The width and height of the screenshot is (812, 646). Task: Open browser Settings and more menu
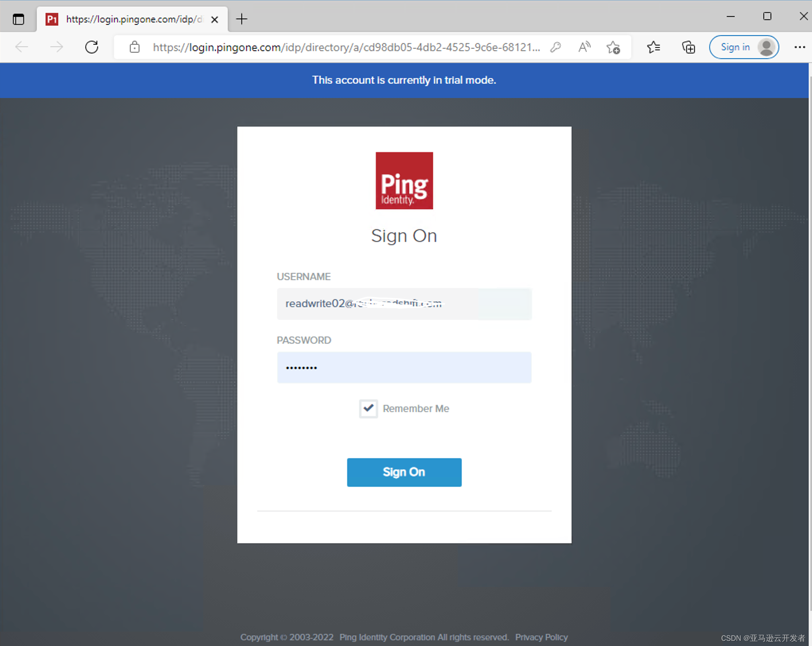pos(799,47)
